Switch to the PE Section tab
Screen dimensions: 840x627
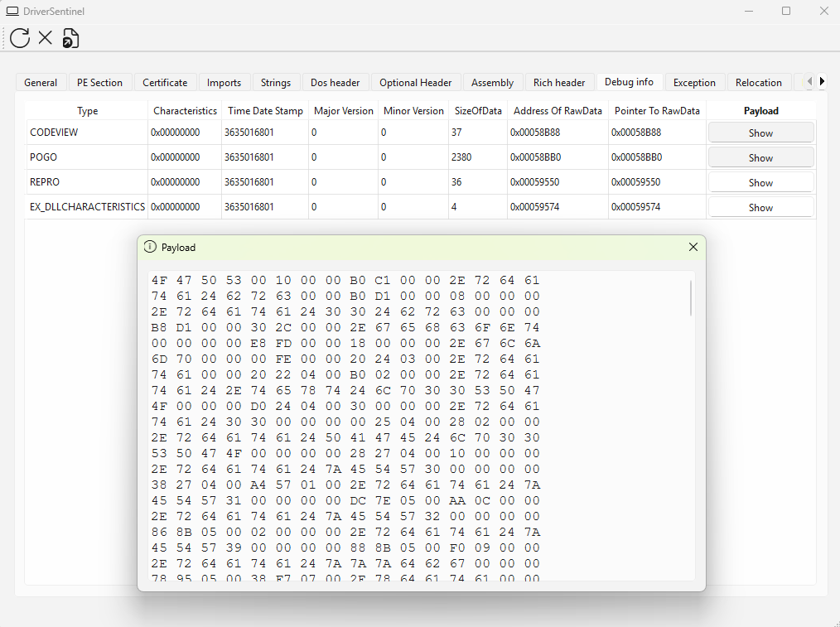[99, 83]
